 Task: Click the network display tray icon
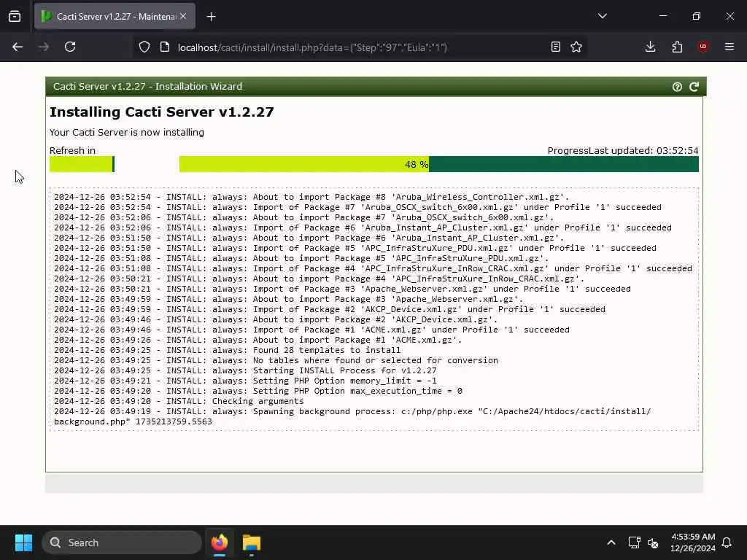pos(634,542)
